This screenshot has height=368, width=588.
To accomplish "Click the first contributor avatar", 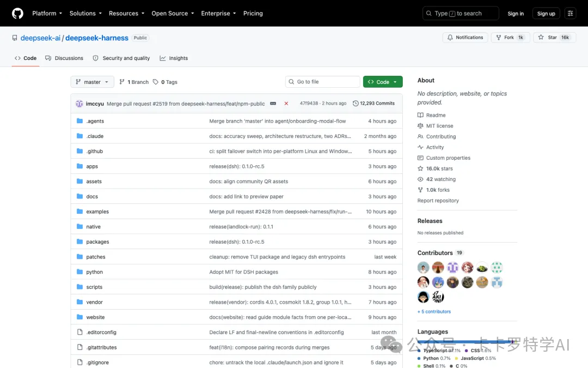I will 423,267.
